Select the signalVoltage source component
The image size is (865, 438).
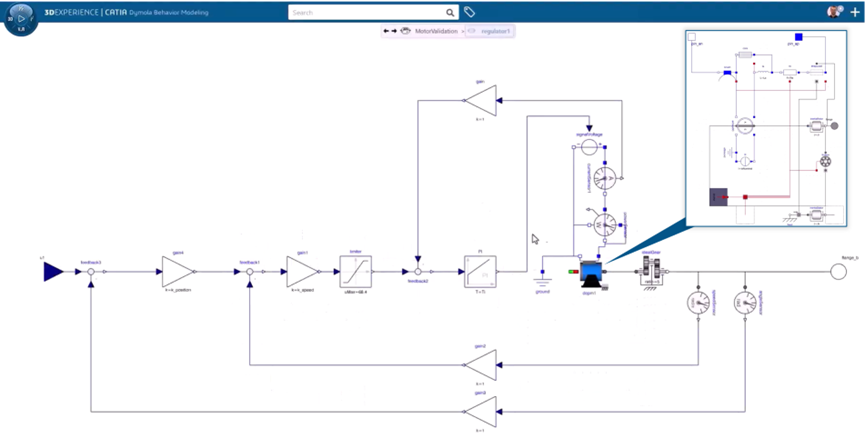pyautogui.click(x=589, y=147)
